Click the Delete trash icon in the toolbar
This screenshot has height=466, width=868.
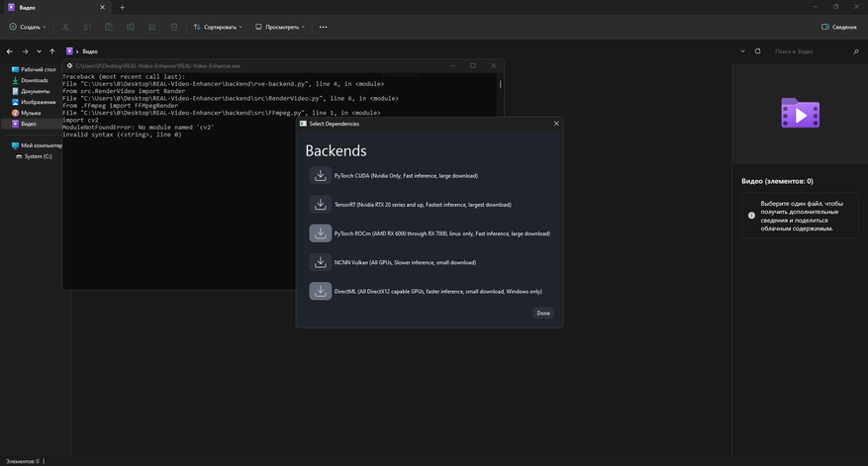tap(174, 27)
